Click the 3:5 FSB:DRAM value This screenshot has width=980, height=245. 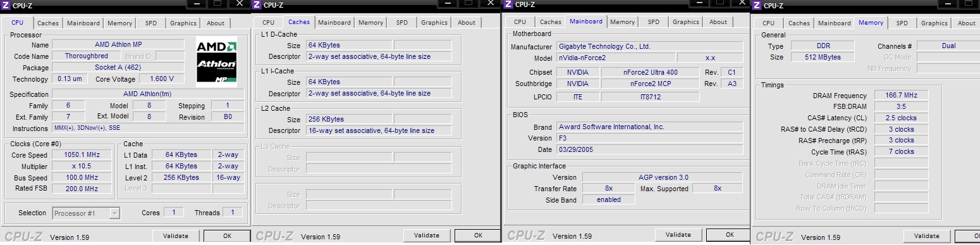coord(901,107)
